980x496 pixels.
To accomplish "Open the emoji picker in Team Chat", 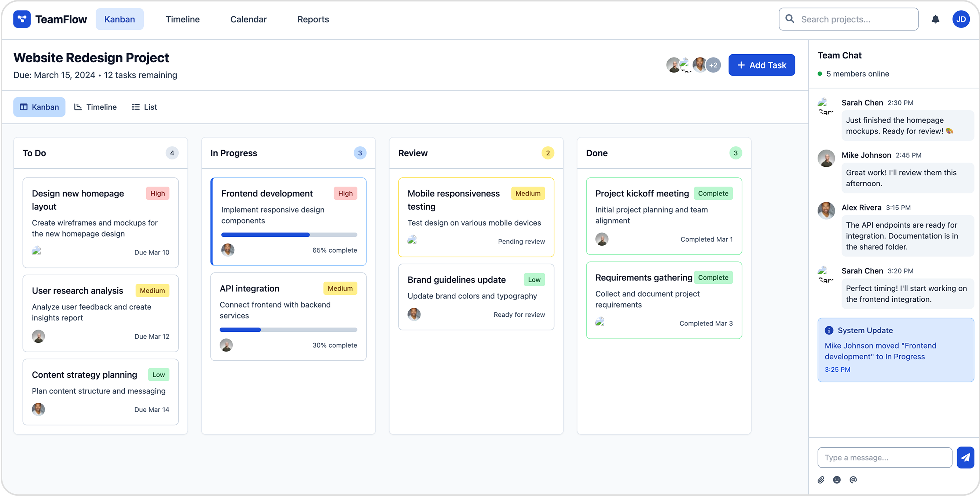I will pyautogui.click(x=837, y=479).
